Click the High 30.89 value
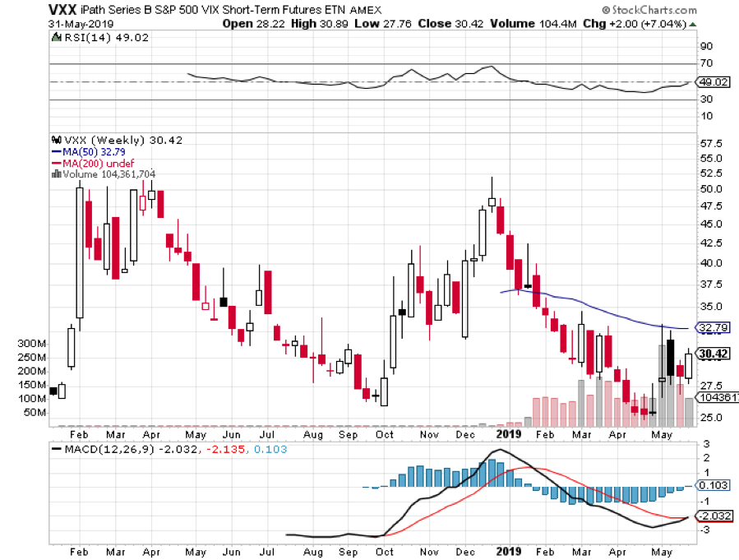 click(319, 24)
